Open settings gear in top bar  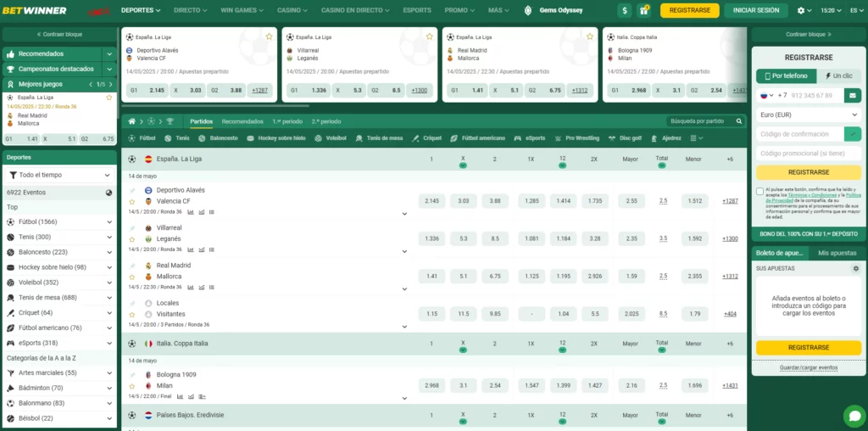tap(801, 10)
